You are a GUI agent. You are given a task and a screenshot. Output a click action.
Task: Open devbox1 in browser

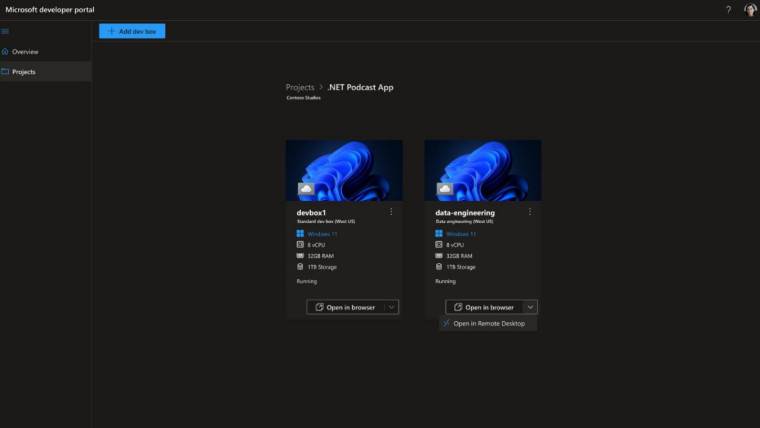point(345,307)
